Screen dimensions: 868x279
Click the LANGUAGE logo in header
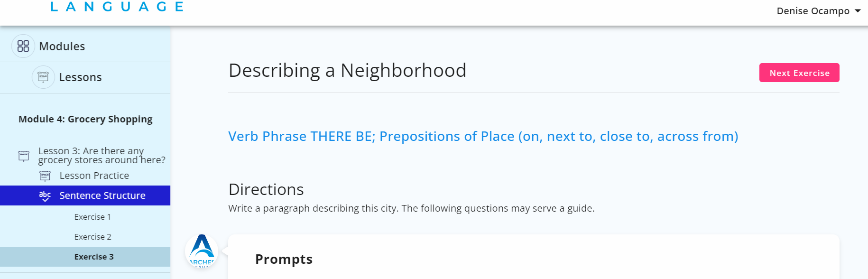pos(117,6)
